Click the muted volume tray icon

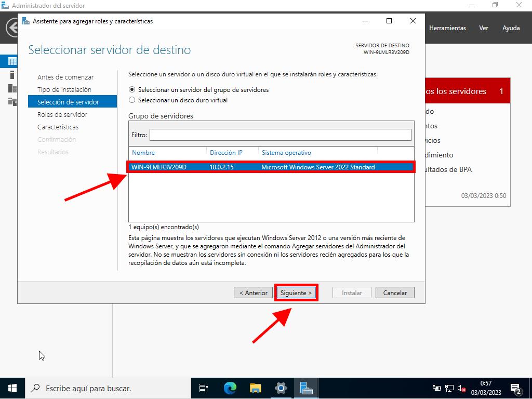pyautogui.click(x=461, y=388)
